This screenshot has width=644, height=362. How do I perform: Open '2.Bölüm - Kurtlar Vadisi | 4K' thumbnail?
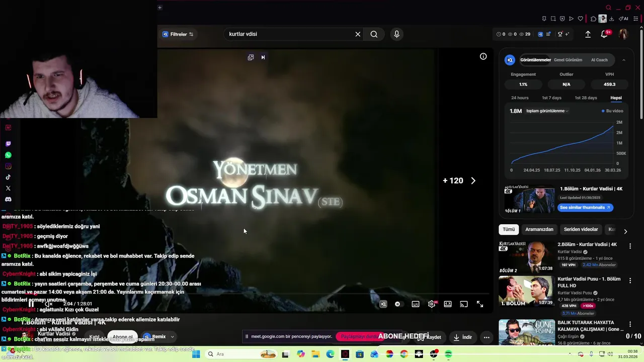(x=526, y=257)
